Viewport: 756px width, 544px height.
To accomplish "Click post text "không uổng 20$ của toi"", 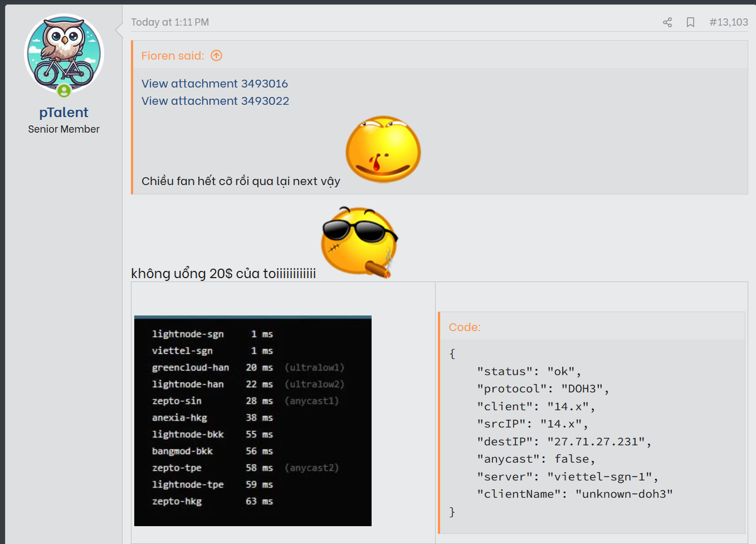I will 223,274.
